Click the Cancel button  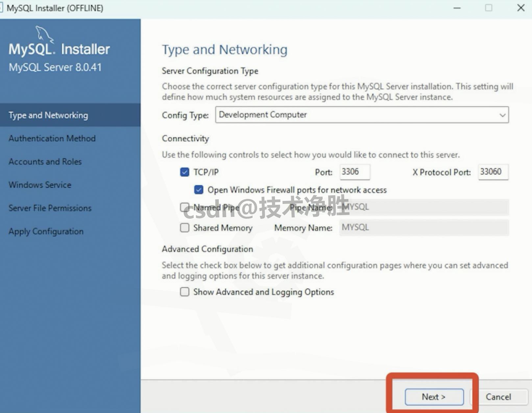pos(499,397)
